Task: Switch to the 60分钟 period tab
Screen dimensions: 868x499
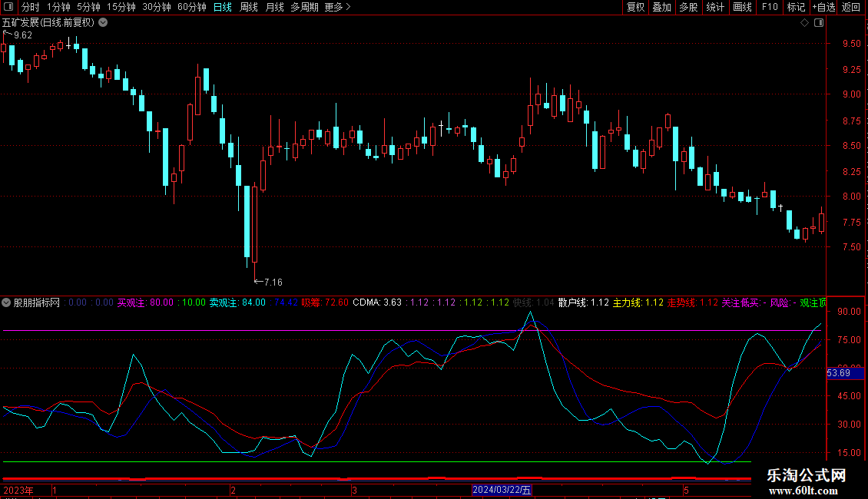Action: tap(191, 7)
